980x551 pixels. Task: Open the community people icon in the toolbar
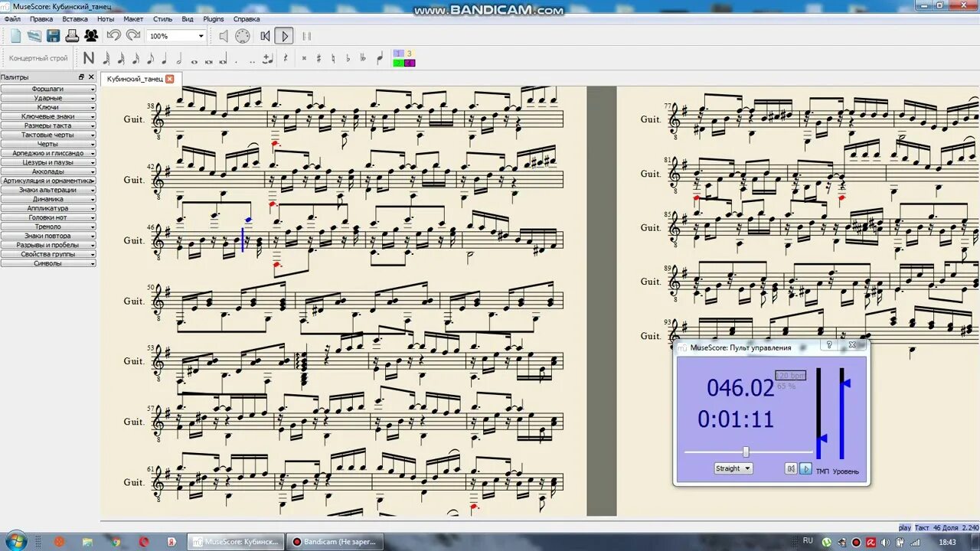coord(91,36)
